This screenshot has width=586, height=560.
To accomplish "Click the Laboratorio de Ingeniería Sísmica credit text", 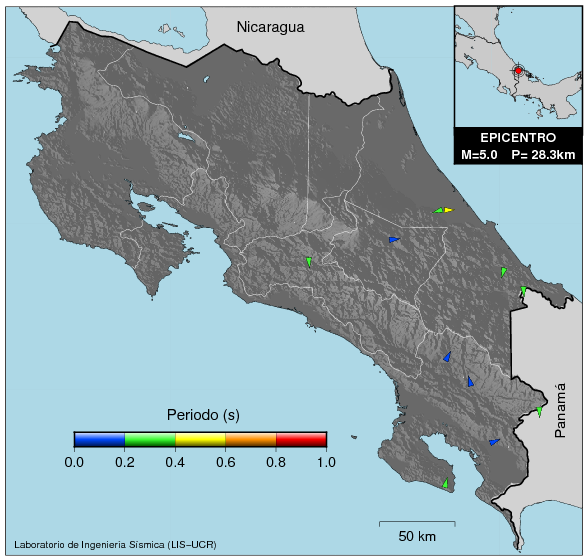I will click(115, 545).
